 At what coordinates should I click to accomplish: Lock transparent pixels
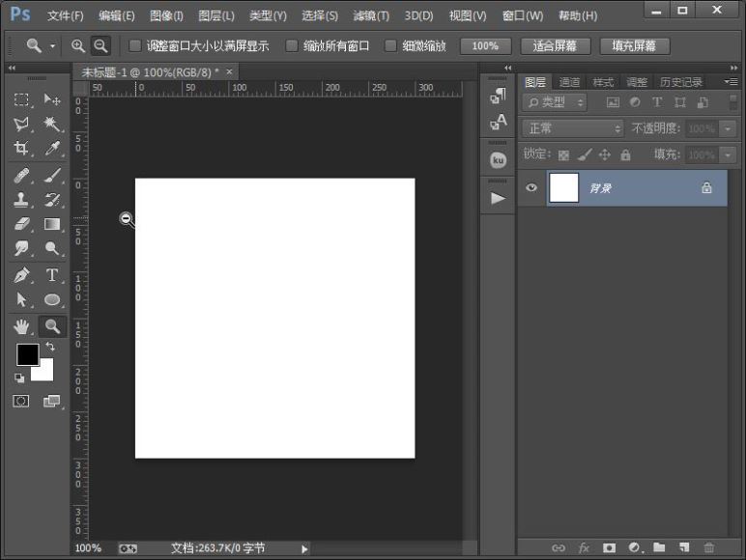tap(563, 155)
